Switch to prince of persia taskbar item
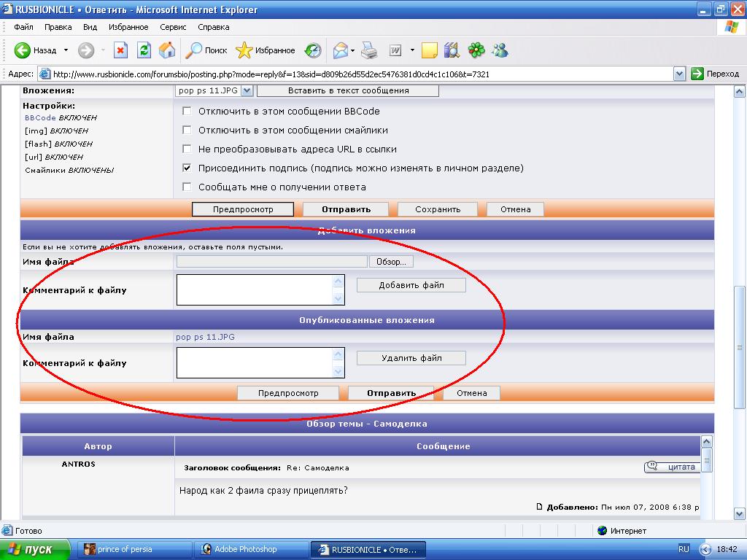747x560 pixels. 135,549
